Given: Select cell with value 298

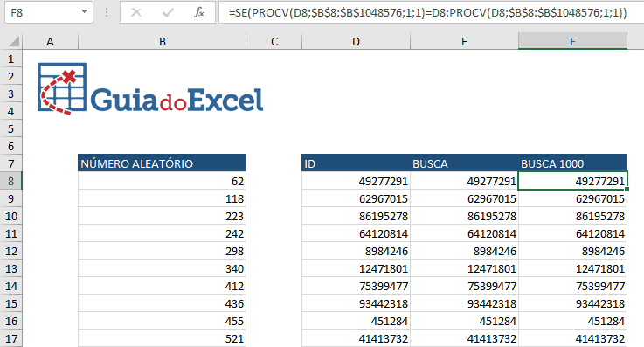Looking at the screenshot, I should tap(163, 251).
